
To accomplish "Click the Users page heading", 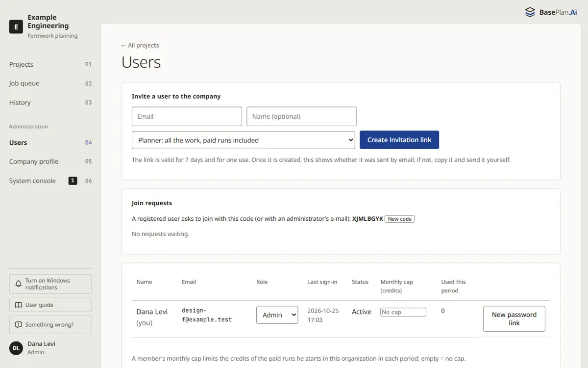I will click(x=141, y=62).
